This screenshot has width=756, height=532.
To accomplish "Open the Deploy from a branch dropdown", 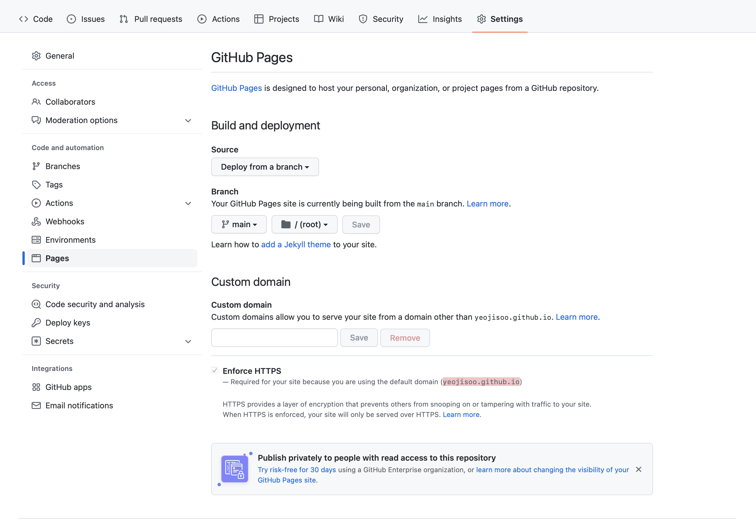I will 265,167.
